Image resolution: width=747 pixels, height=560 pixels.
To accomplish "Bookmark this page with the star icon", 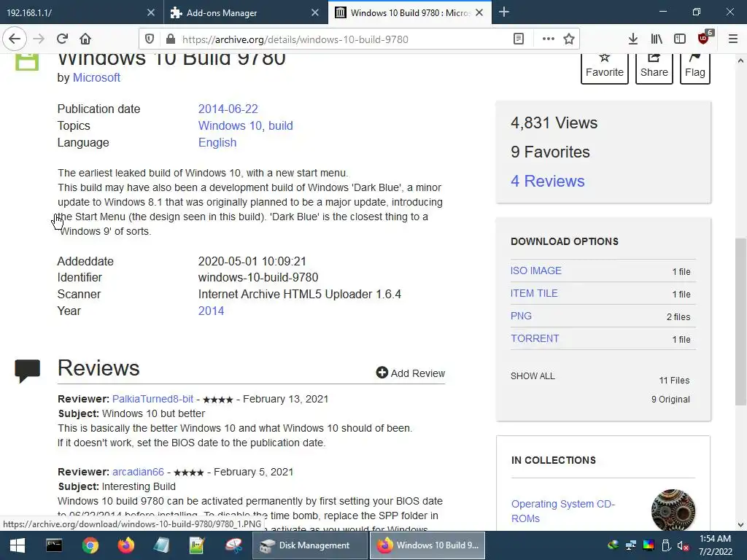I will (569, 39).
